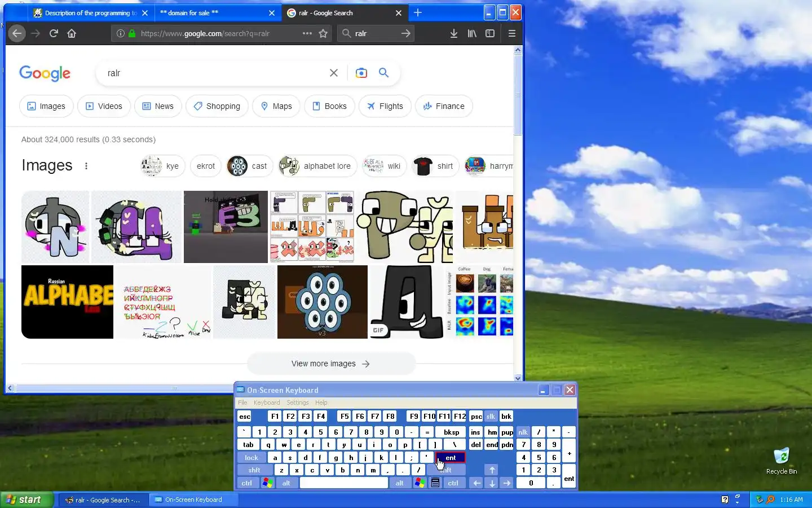Image resolution: width=812 pixels, height=508 pixels.
Task: Toggle the slk scroll lock key
Action: pos(491,417)
